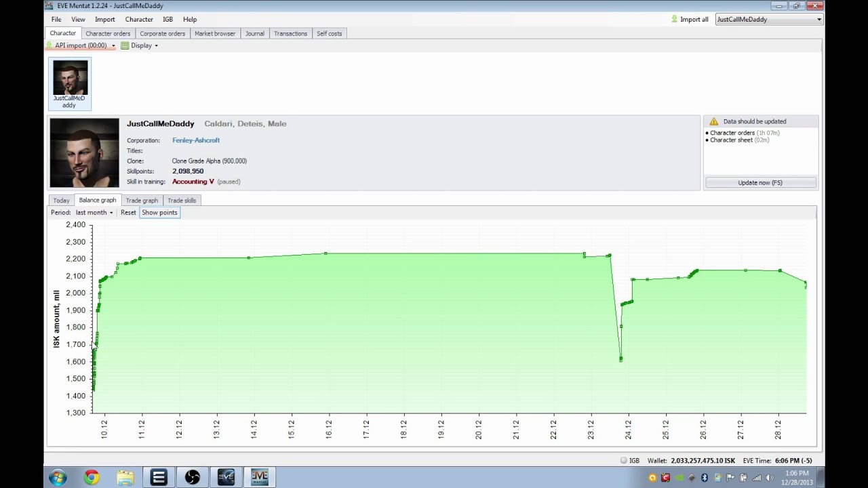Click the IGB status indicator circle

(623, 460)
